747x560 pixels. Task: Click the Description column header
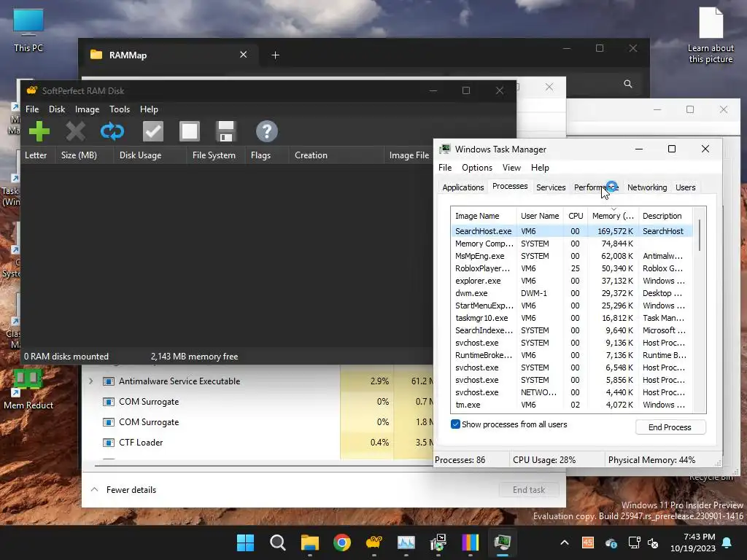point(665,216)
